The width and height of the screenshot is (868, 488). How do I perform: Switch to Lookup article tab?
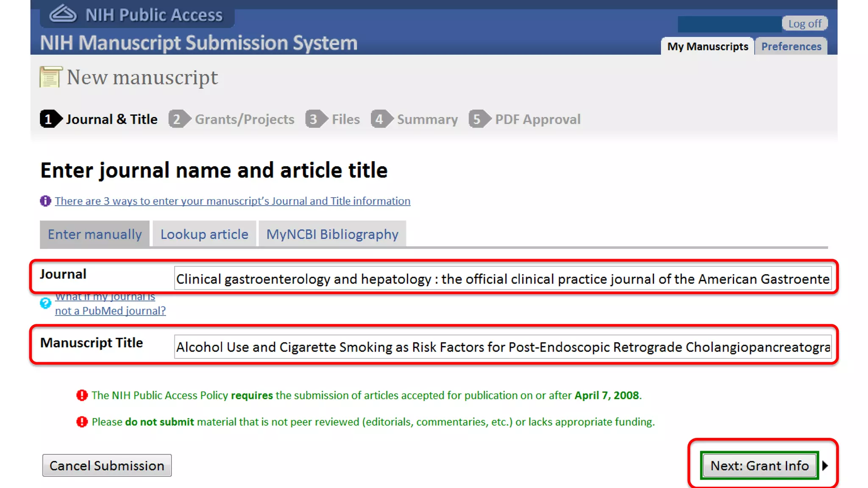click(x=204, y=234)
